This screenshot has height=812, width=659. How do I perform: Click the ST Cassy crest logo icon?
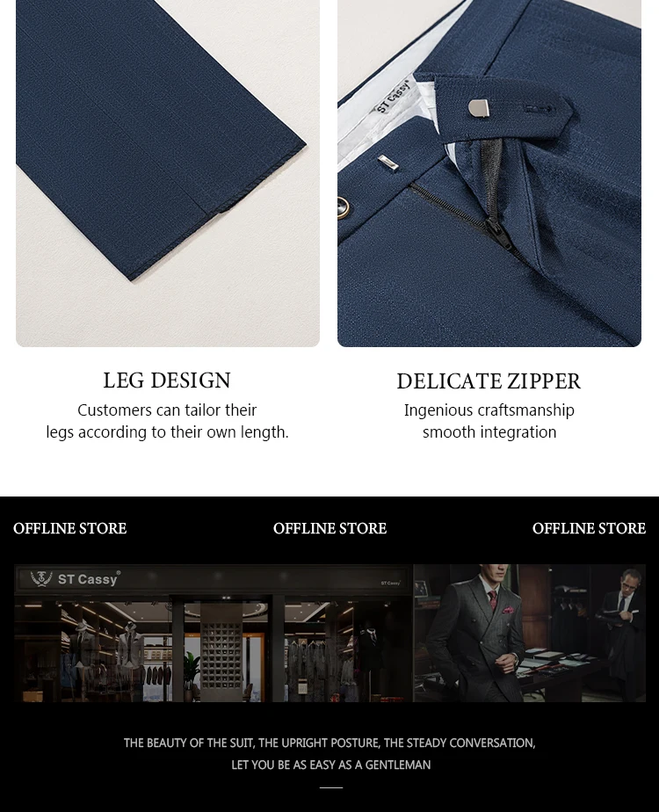(41, 578)
